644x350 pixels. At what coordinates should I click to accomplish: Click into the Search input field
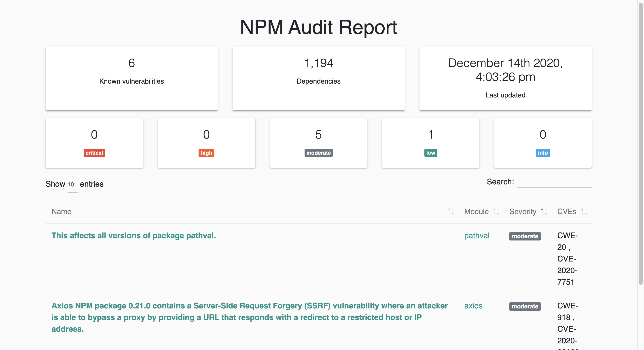pos(554,182)
